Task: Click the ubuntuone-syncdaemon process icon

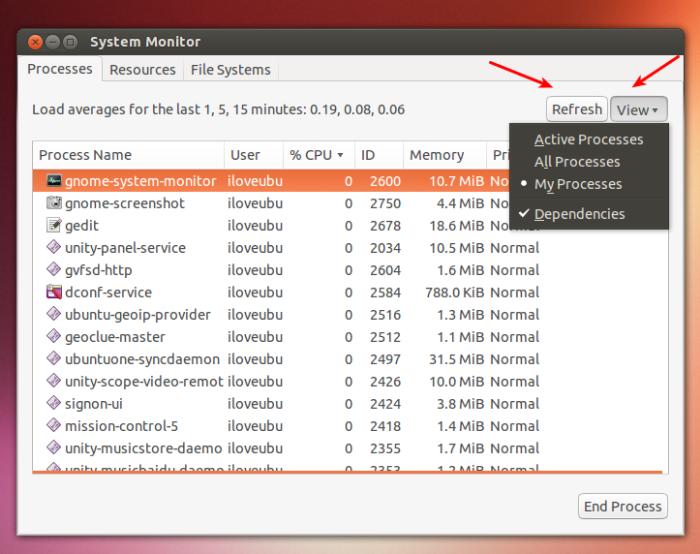Action: tap(54, 358)
